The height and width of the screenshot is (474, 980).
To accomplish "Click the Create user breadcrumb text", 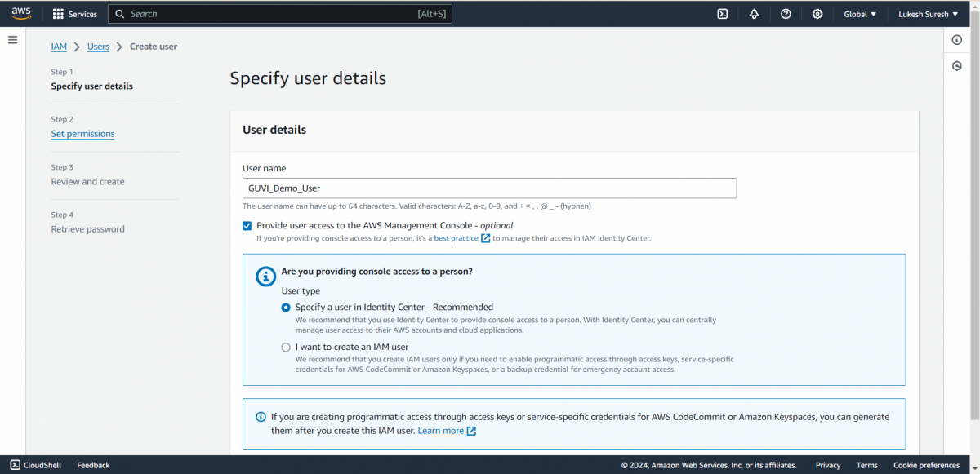I will point(154,47).
